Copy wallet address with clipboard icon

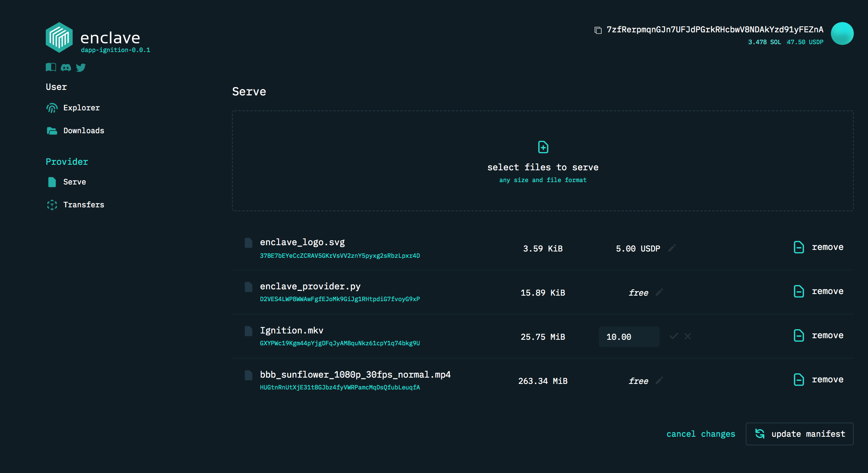point(598,30)
